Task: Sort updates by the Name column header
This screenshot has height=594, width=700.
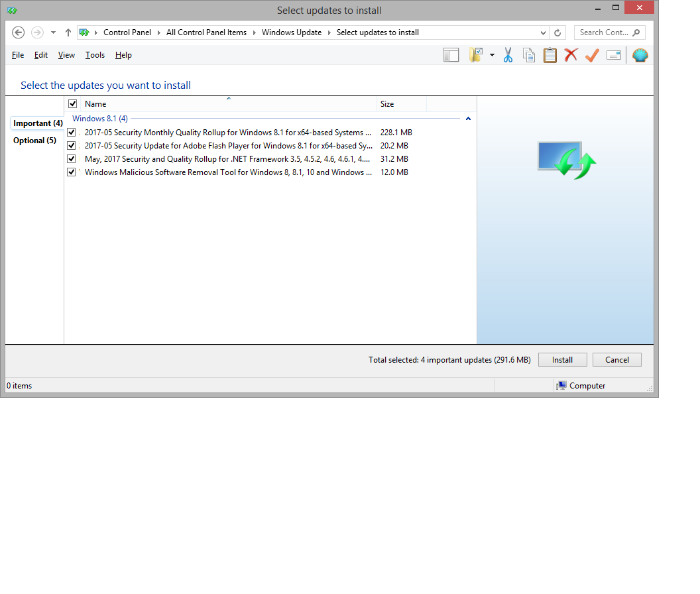Action: coord(228,104)
